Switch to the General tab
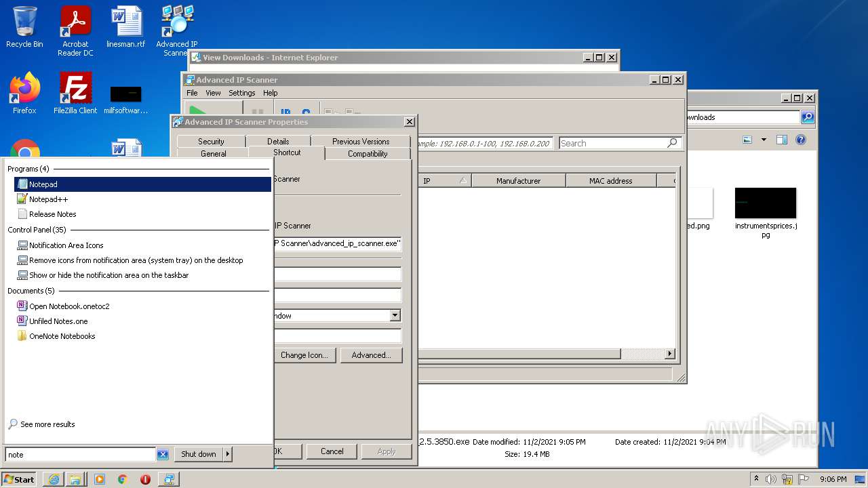868x488 pixels. pyautogui.click(x=213, y=154)
